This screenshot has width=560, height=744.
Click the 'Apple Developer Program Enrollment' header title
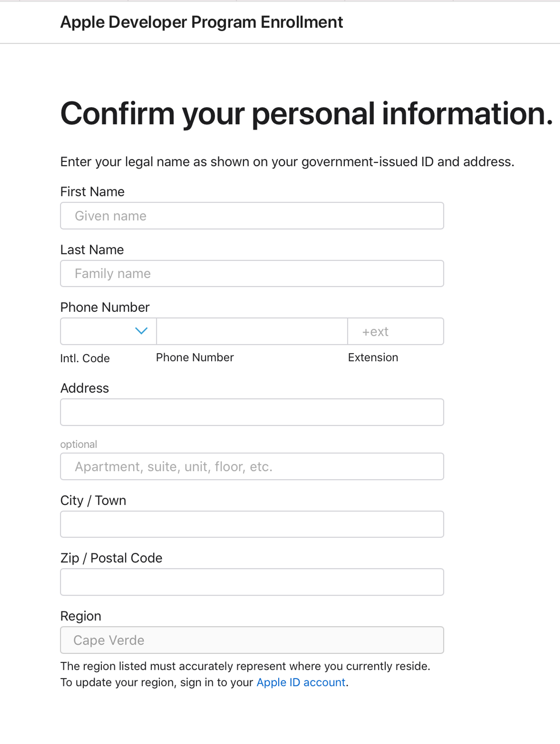pyautogui.click(x=201, y=22)
